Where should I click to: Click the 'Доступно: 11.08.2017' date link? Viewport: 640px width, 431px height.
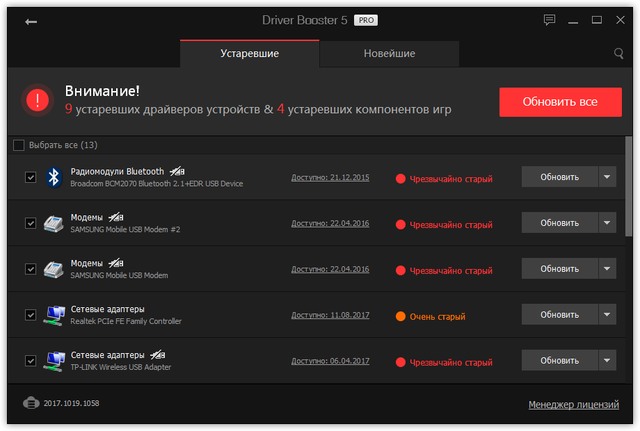[330, 315]
